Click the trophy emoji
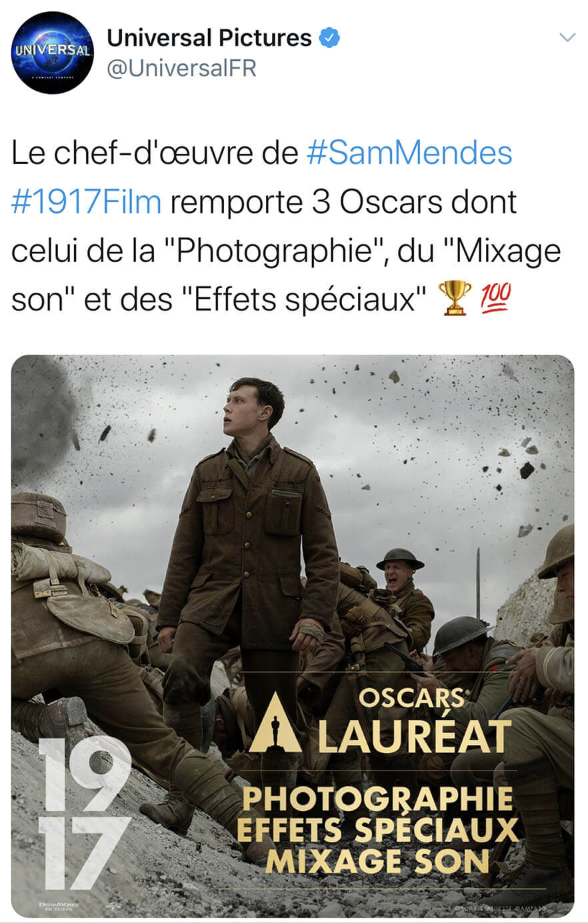The width and height of the screenshot is (588, 923). coord(455,298)
